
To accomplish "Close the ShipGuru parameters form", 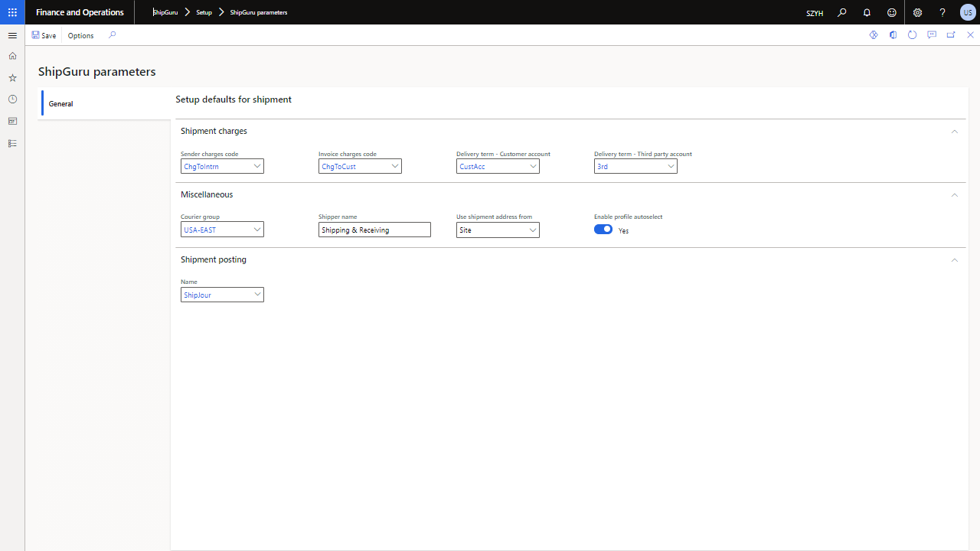I will (x=971, y=35).
